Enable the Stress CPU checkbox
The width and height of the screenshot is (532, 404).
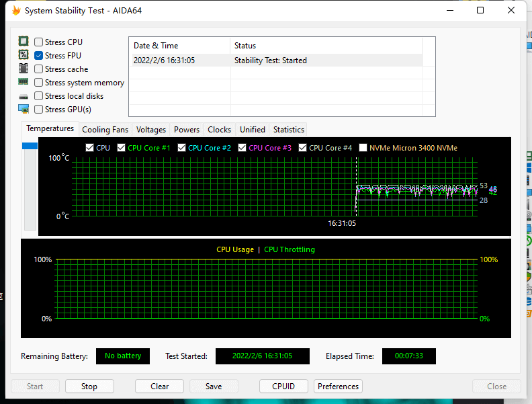(39, 42)
